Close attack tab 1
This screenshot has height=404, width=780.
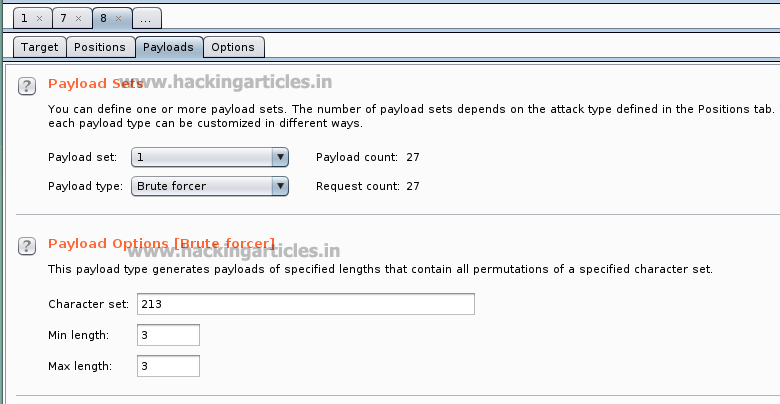[39, 18]
